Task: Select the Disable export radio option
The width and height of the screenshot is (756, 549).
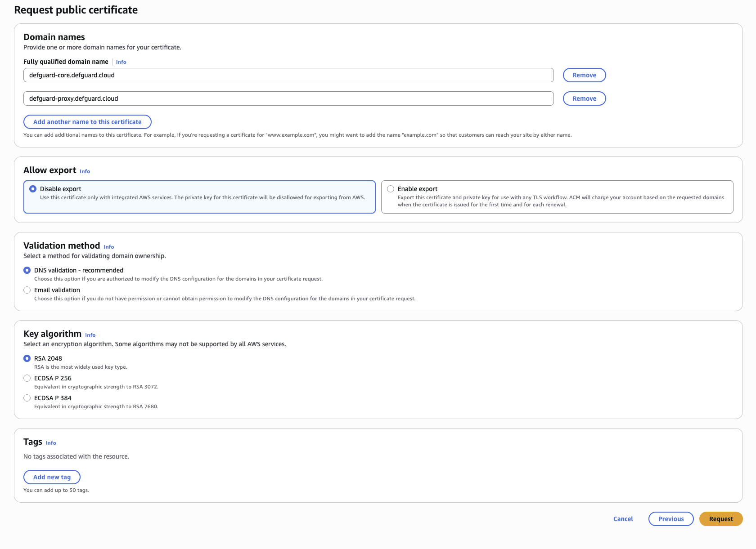Action: pyautogui.click(x=33, y=189)
